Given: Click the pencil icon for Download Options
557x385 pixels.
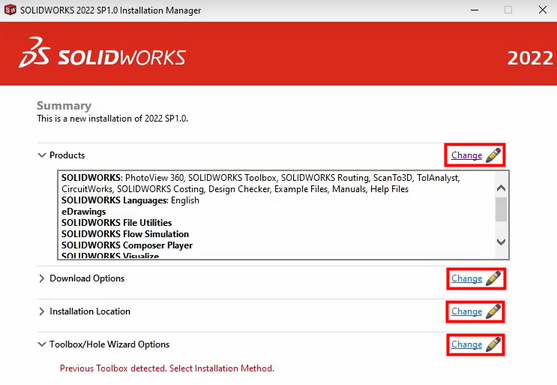Looking at the screenshot, I should 493,278.
